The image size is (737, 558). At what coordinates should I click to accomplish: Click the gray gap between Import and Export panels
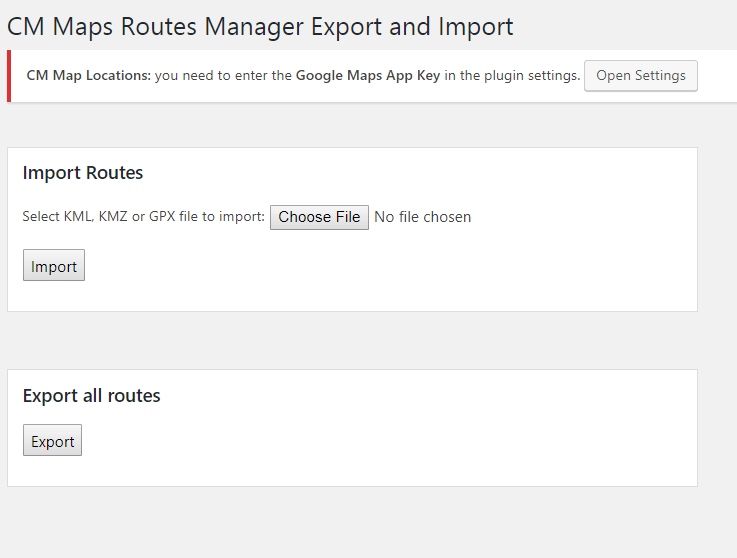click(350, 340)
